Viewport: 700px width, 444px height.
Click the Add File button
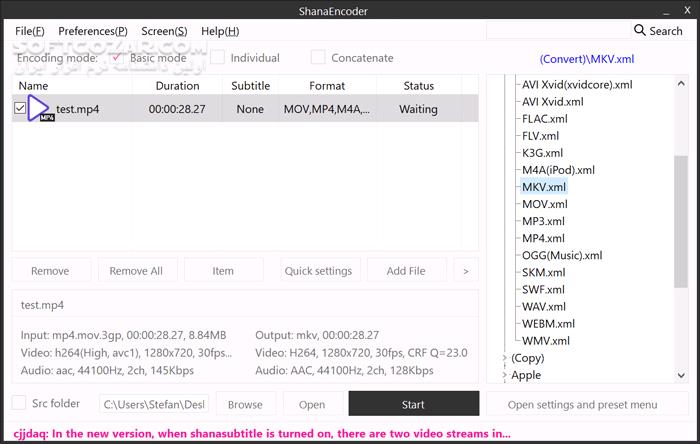406,270
